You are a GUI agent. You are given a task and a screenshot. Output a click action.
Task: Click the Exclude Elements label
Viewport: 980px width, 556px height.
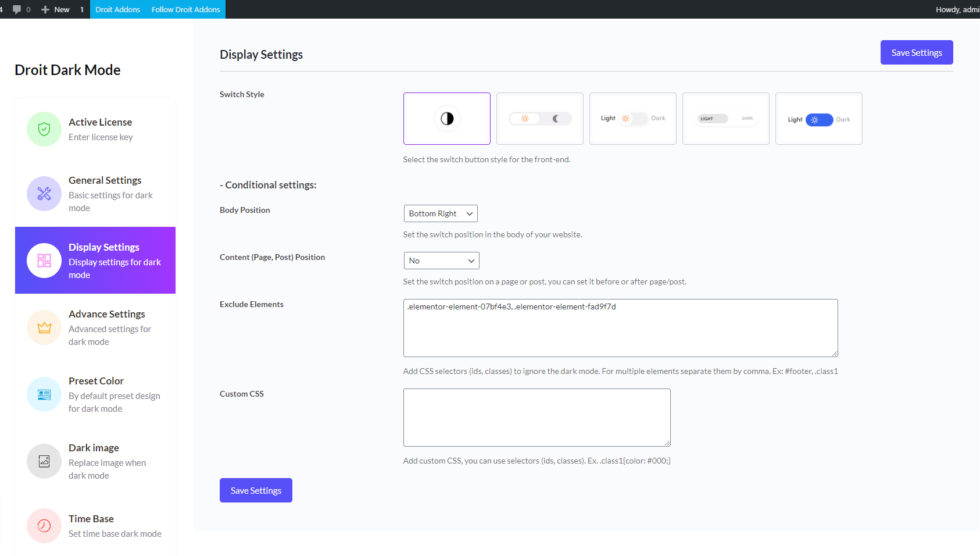[x=252, y=304]
